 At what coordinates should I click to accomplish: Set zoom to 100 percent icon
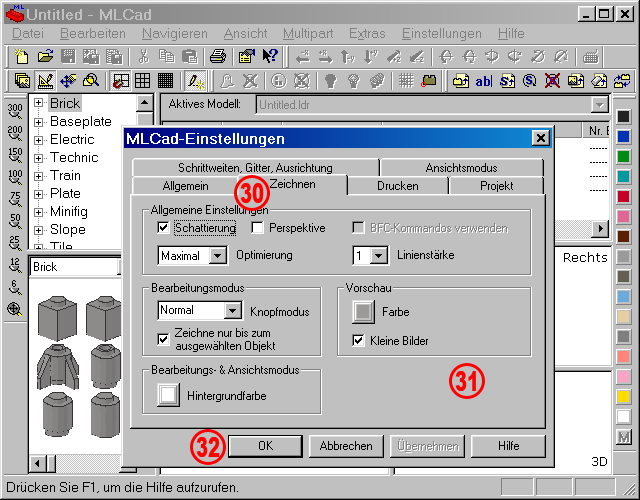[x=15, y=178]
